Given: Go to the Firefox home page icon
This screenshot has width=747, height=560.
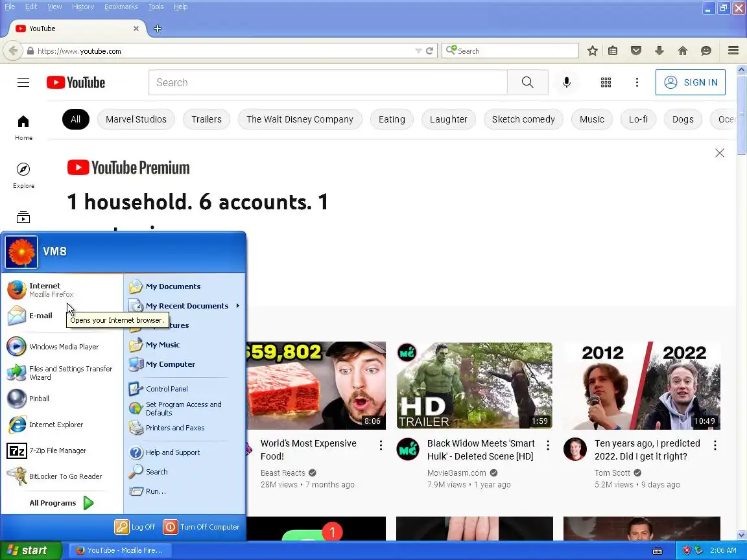Looking at the screenshot, I should (683, 51).
